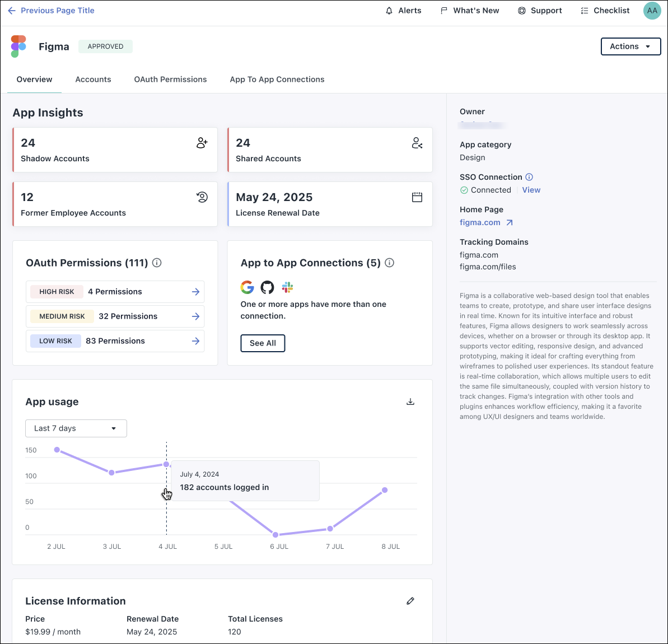
Task: Click the Shadow Accounts add-user icon
Action: click(202, 143)
